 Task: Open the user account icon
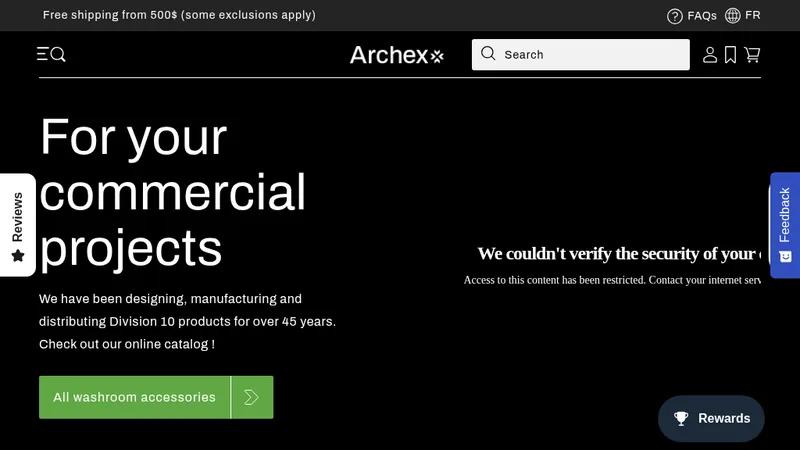pyautogui.click(x=710, y=55)
